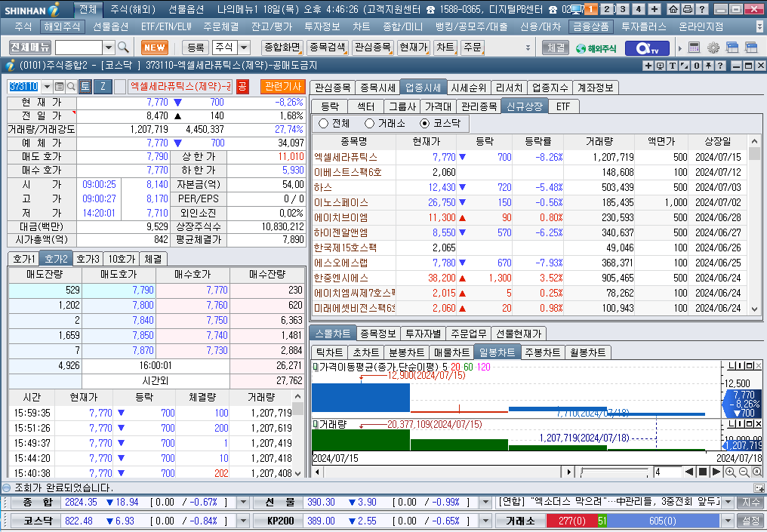Screen dimensions: 767x532
Task: Switch to virtual screen 2
Action: (x=607, y=9)
